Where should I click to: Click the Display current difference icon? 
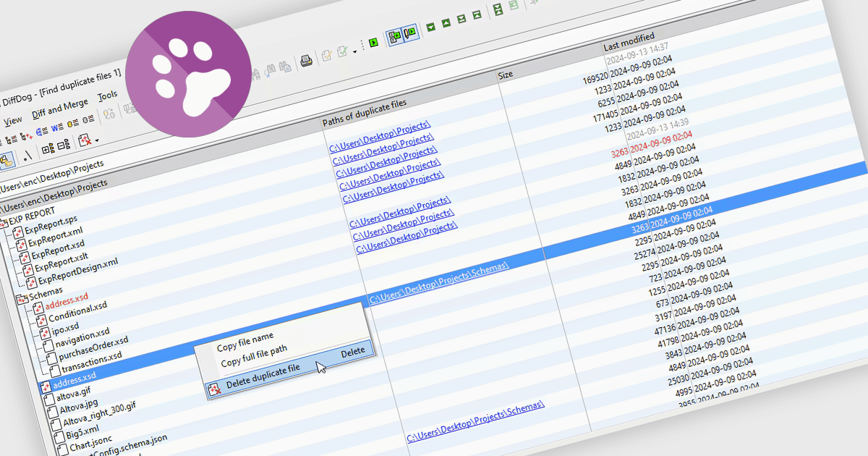tap(498, 9)
